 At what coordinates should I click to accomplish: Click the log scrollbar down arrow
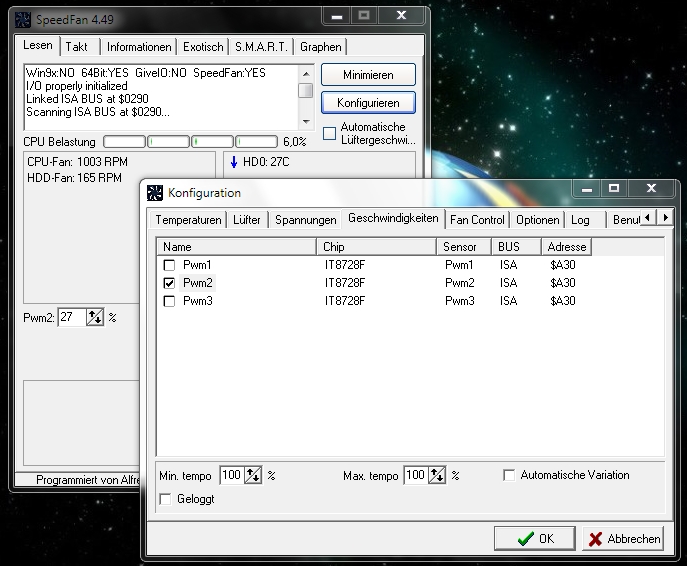coord(306,121)
